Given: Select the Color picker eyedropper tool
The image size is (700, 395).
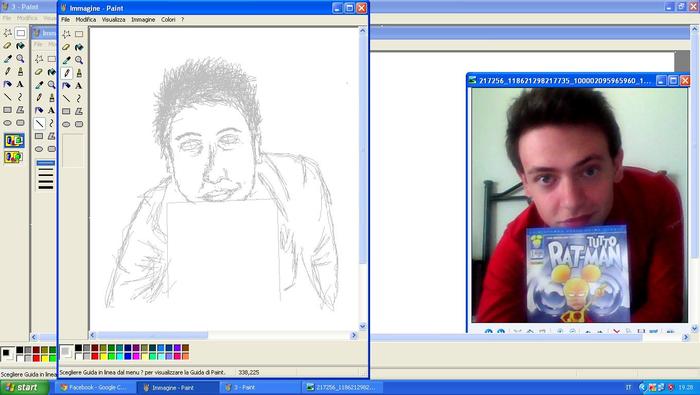Looking at the screenshot, I should [67, 60].
